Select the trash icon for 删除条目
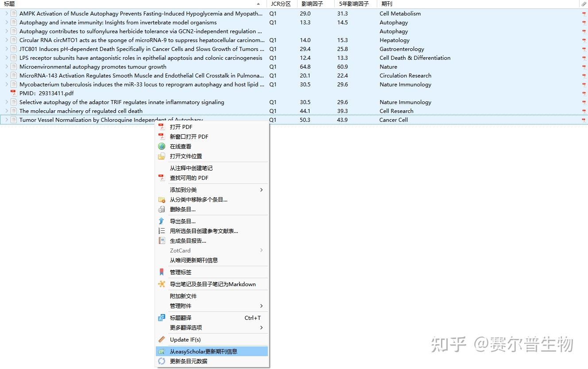Viewport: 588px width, 369px height. [x=162, y=209]
